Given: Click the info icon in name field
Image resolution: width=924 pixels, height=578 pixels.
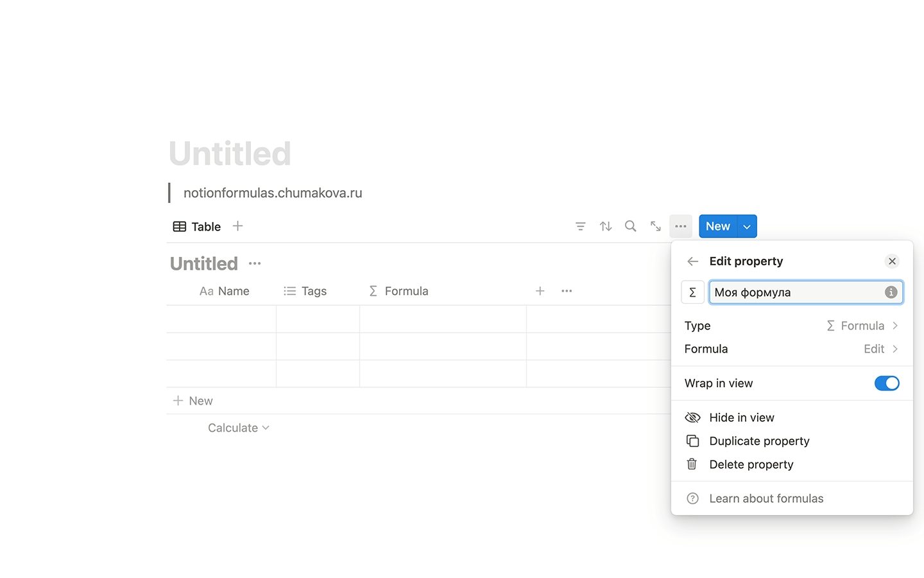Looking at the screenshot, I should (891, 292).
